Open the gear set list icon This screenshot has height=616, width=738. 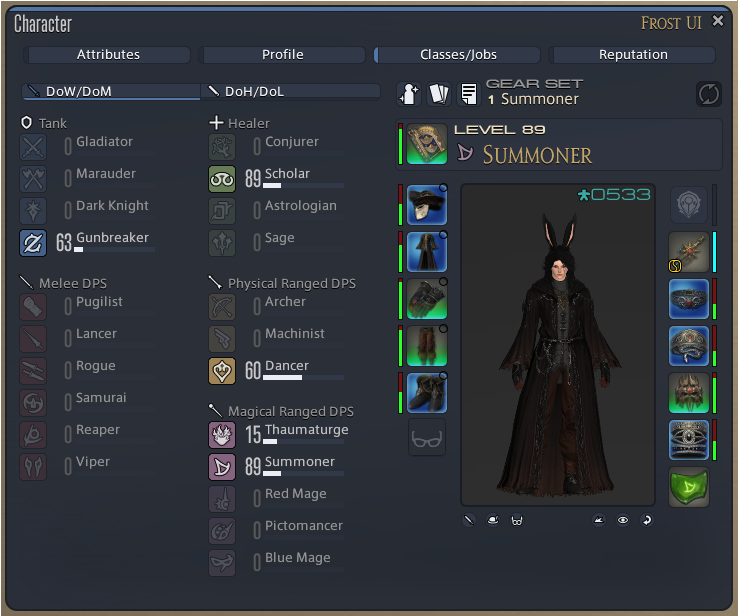[x=468, y=94]
